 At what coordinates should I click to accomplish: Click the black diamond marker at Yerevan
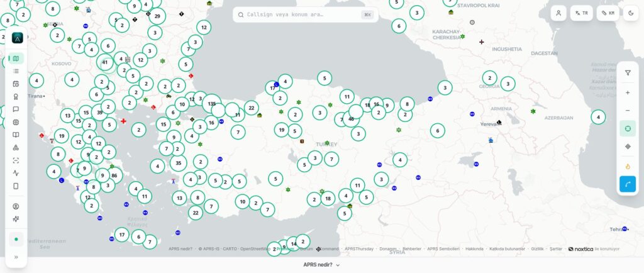[x=499, y=122]
